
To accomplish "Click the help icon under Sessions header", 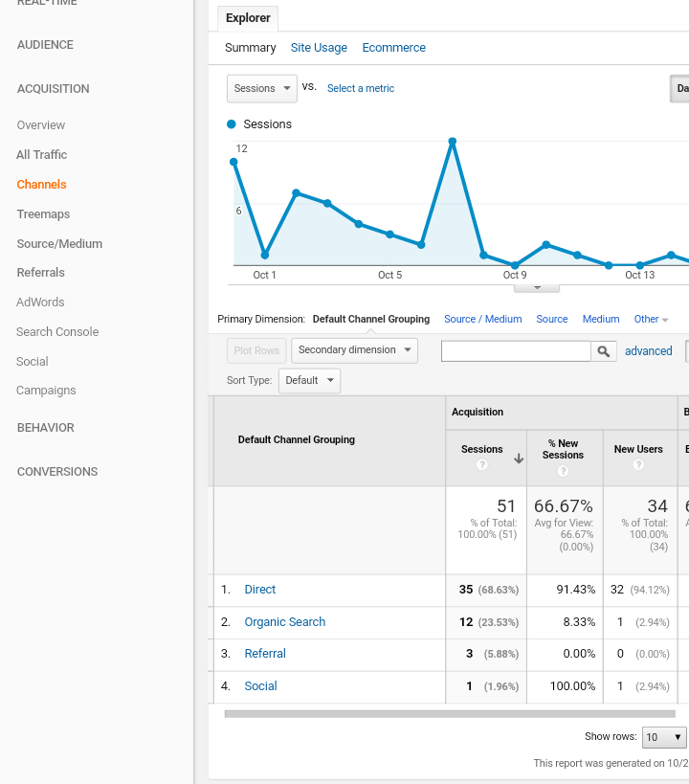I will [x=482, y=465].
